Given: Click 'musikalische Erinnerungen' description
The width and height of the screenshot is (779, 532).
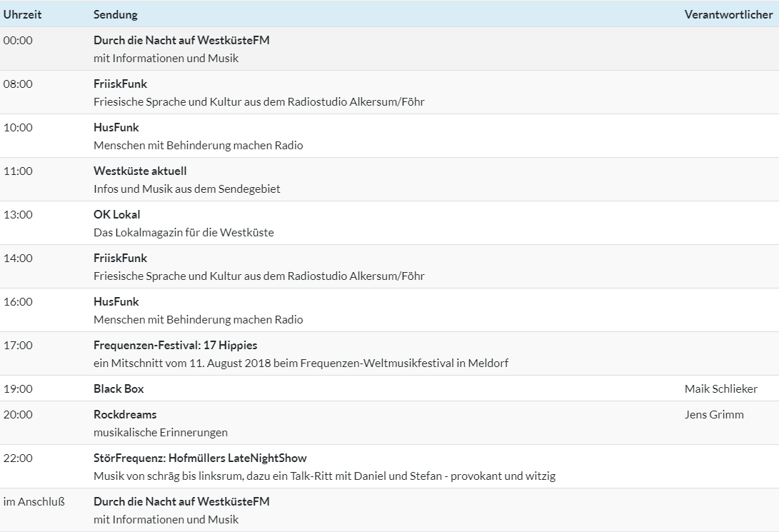Looking at the screenshot, I should click(161, 433).
